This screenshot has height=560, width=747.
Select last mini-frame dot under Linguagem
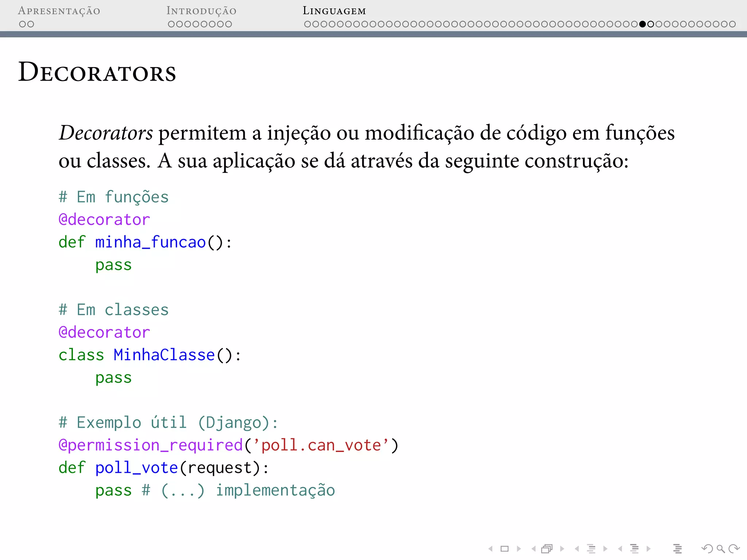(x=732, y=24)
